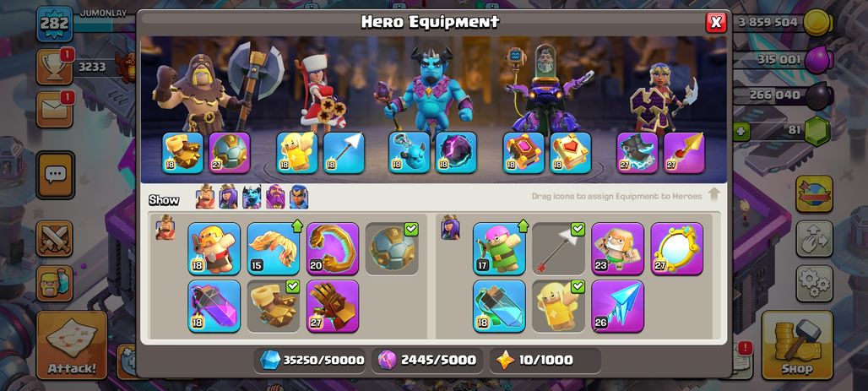Select the level 23 Giant Puppet equipment

[x=617, y=248]
